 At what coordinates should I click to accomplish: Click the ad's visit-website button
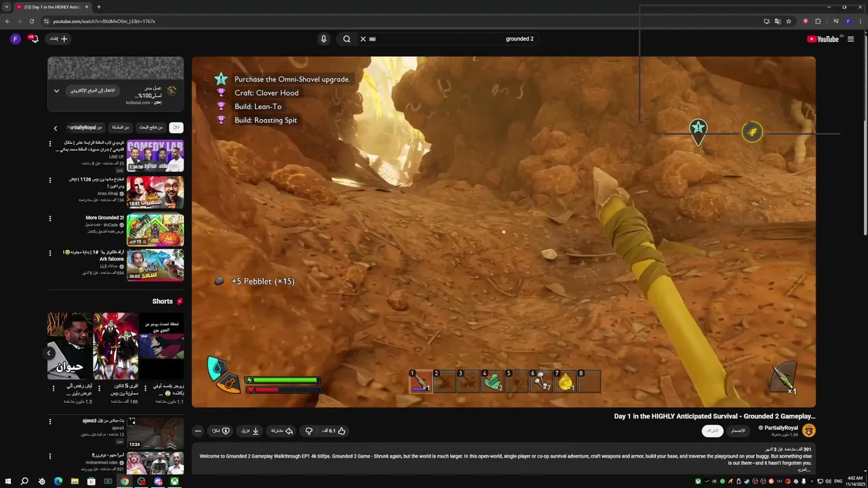[x=93, y=90]
